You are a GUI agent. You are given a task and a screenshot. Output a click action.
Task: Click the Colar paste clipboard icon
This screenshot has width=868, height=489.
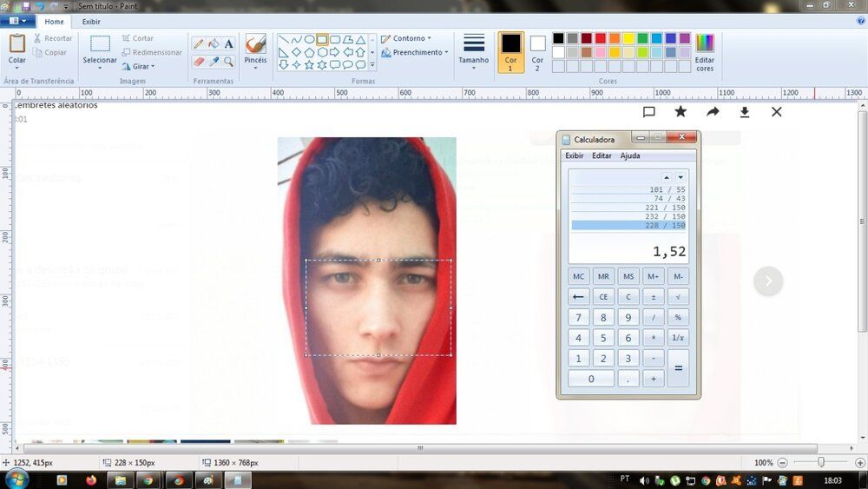point(17,43)
